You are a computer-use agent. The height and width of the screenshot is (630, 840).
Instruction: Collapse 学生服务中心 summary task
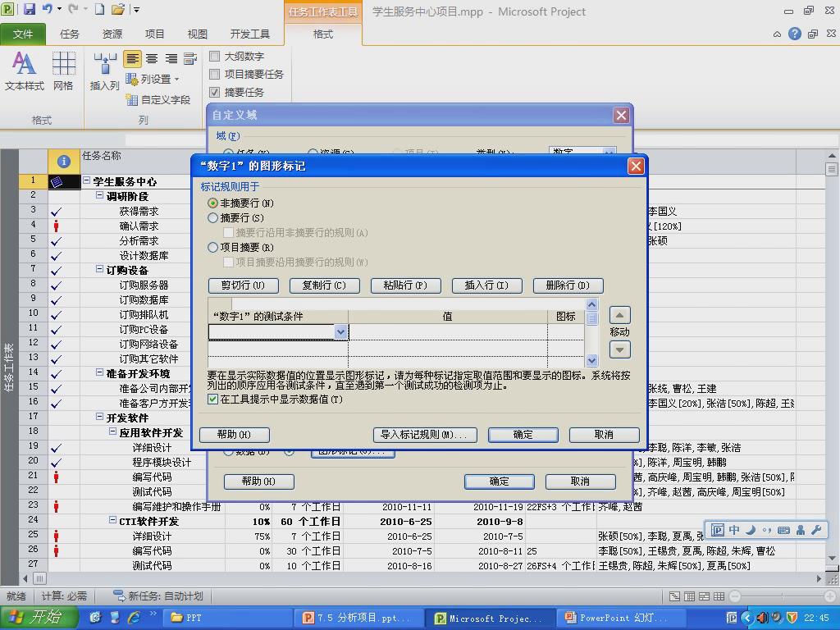click(x=86, y=181)
